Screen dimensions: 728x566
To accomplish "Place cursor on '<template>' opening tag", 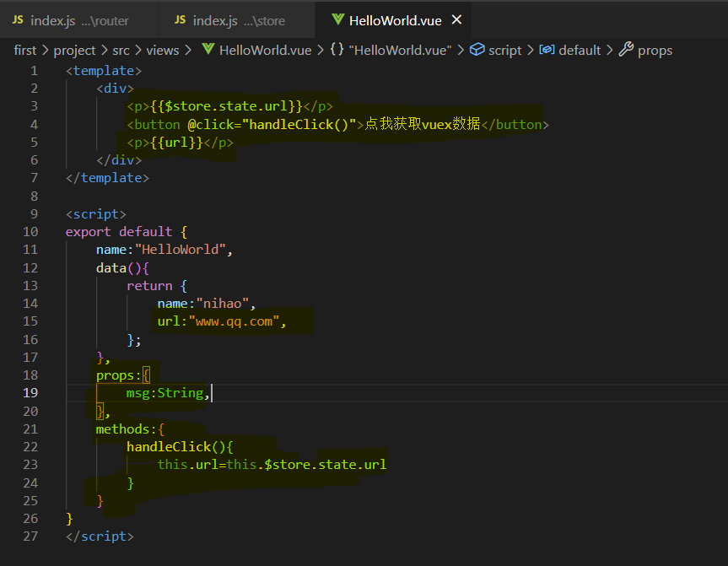I will [104, 71].
